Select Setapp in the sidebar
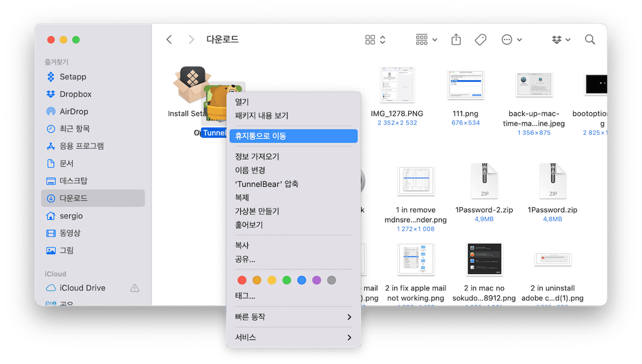 tap(92, 77)
